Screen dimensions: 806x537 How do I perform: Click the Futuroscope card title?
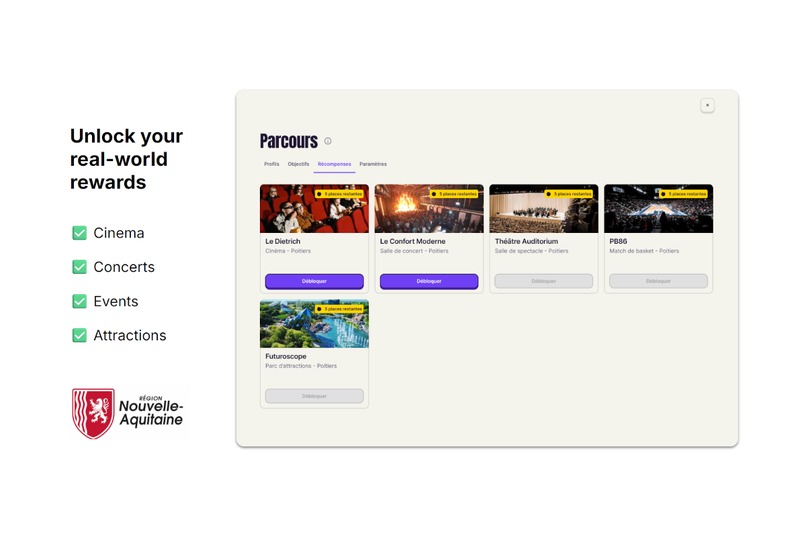[286, 356]
